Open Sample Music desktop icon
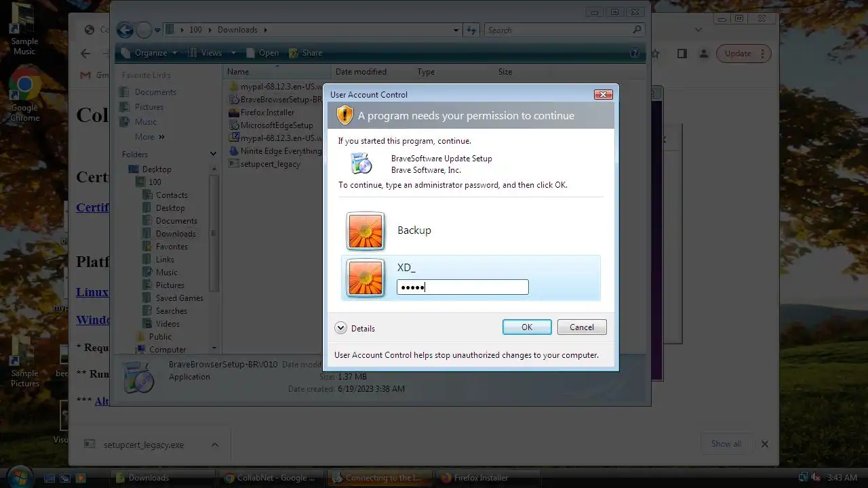The width and height of the screenshot is (868, 488). click(24, 30)
